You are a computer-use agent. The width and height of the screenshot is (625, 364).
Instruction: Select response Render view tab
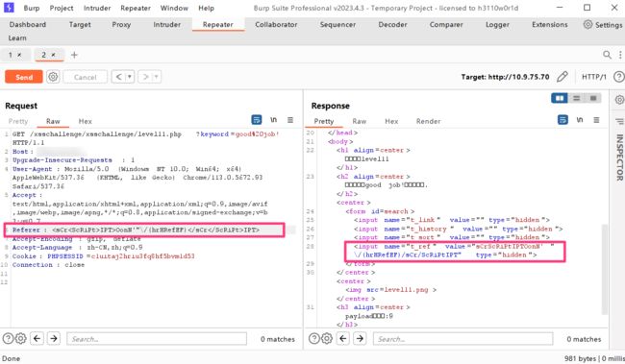pyautogui.click(x=428, y=121)
